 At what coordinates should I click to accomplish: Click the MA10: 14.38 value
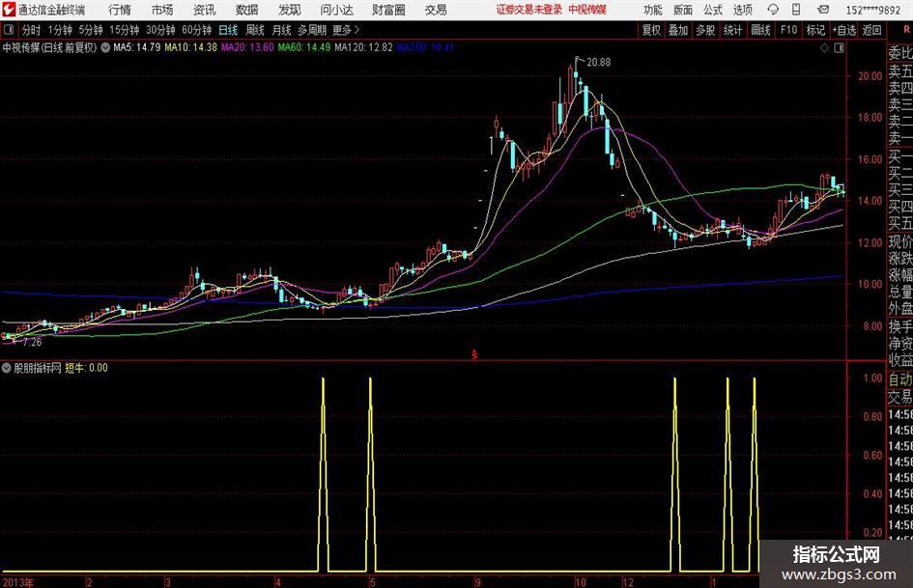[x=191, y=47]
